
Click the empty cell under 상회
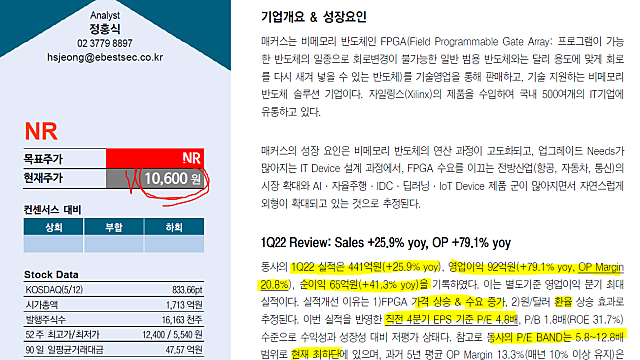tap(53, 244)
